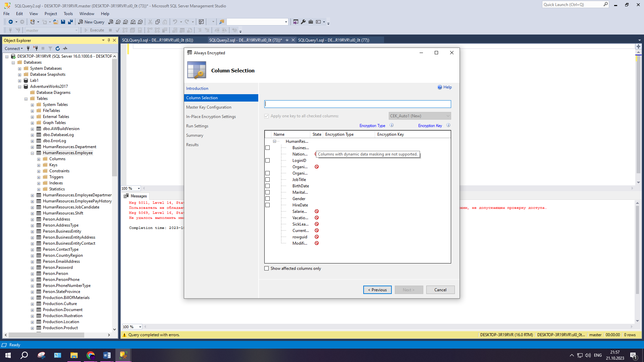Collapse the HumanRes... node in column list
The image size is (644, 362).
pyautogui.click(x=274, y=141)
